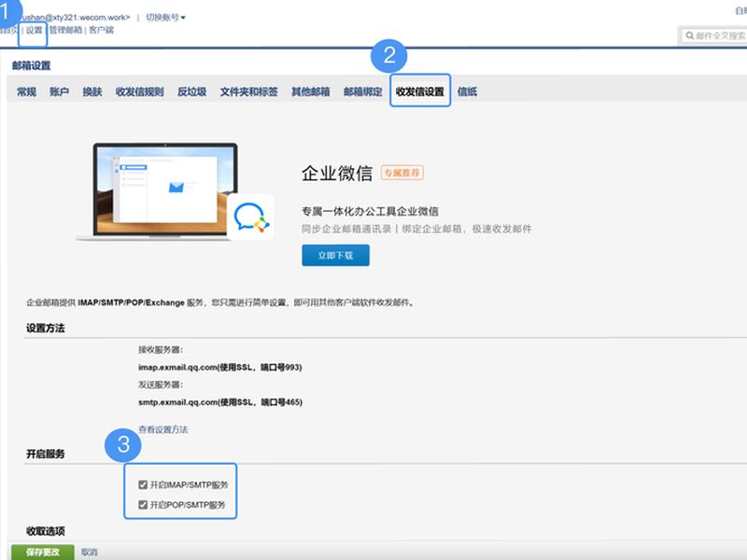Image resolution: width=747 pixels, height=560 pixels.
Task: Click the 邮箱设置 page title
Action: [x=32, y=65]
